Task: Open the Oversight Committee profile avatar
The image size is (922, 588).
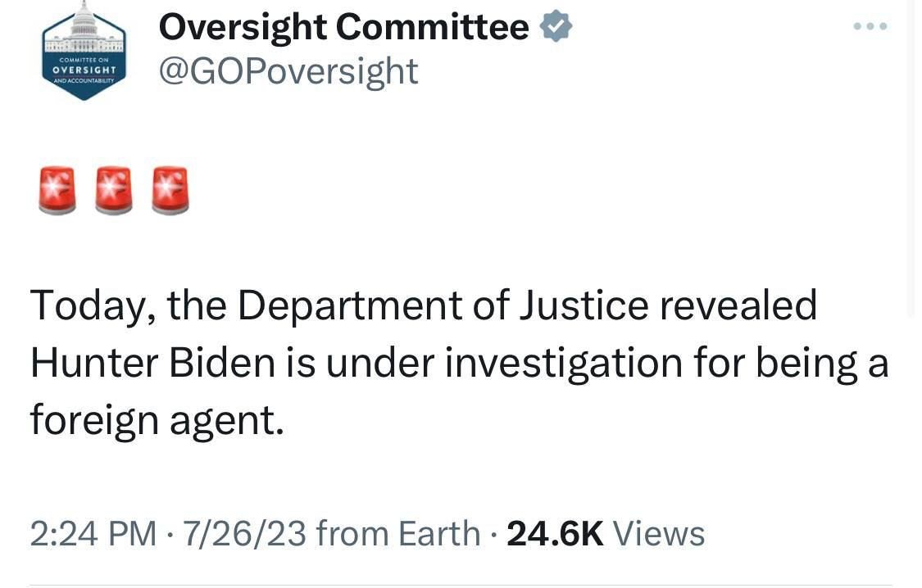Action: [84, 51]
